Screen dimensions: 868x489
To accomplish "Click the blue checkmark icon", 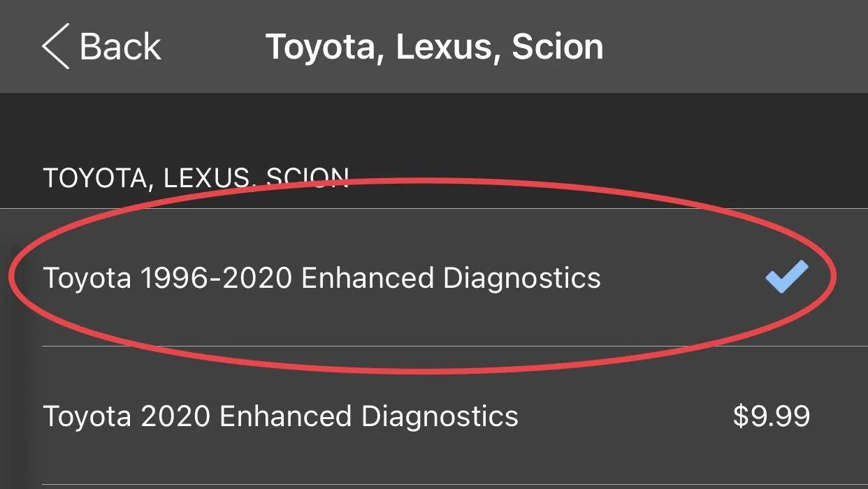I will pyautogui.click(x=786, y=277).
